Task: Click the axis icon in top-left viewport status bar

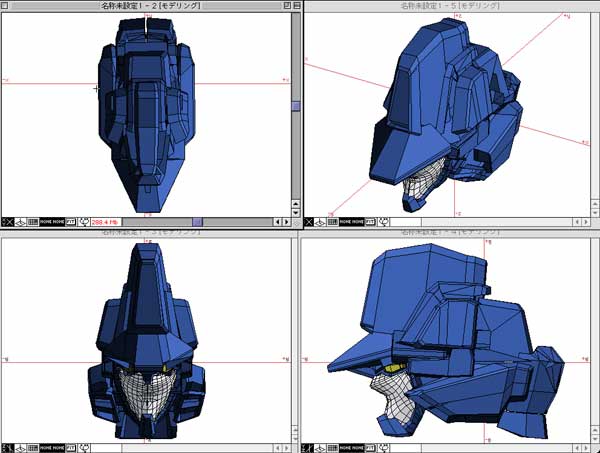Action: [x=8, y=221]
